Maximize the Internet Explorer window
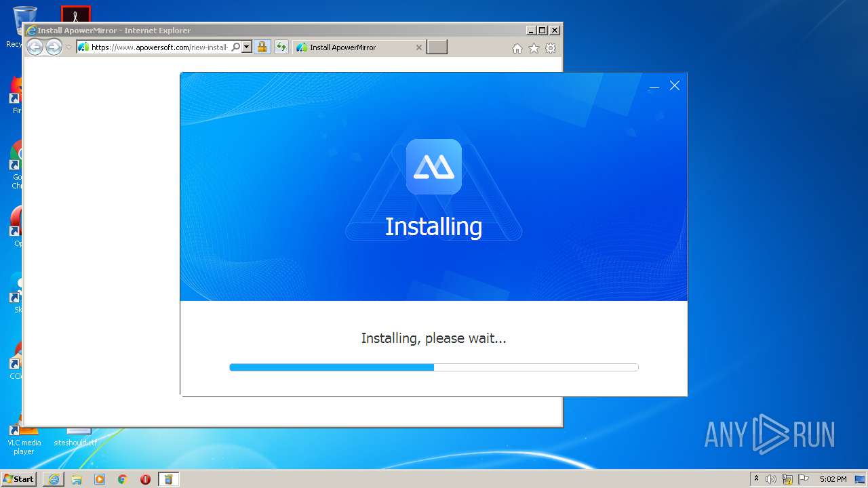Viewport: 868px width, 488px height. 542,30
